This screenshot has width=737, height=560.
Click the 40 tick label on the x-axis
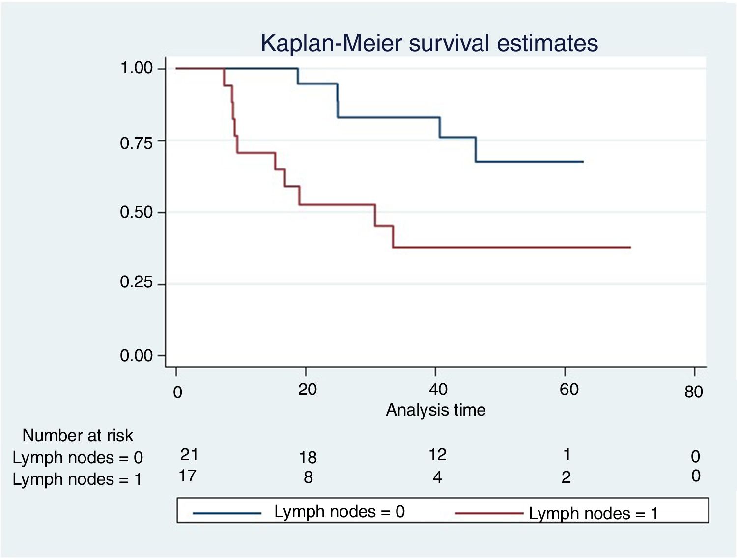(x=438, y=390)
